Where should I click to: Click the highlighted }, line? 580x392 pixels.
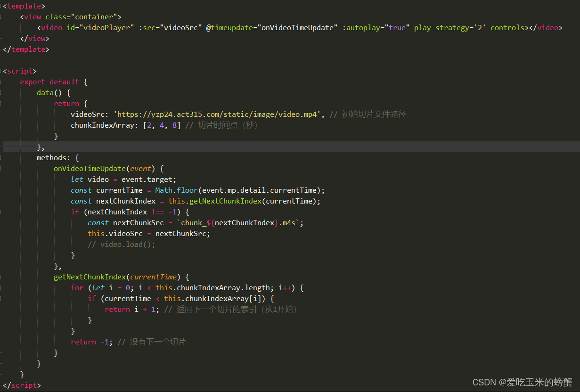click(x=291, y=147)
